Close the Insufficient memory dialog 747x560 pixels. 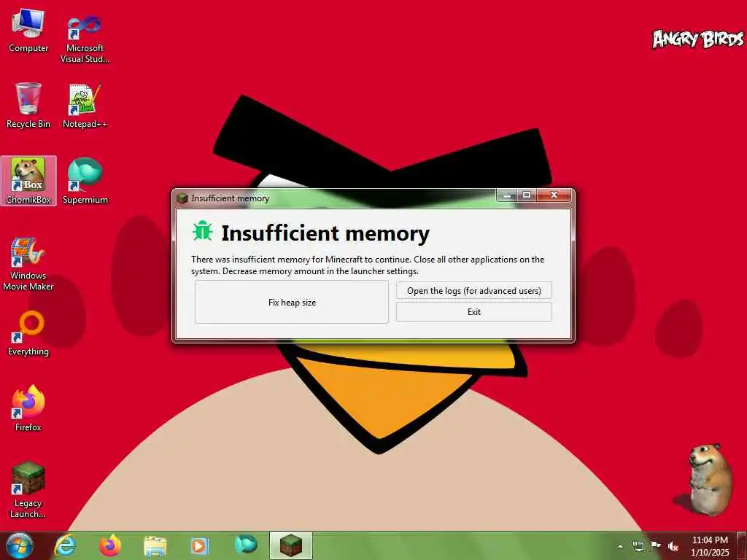tap(554, 195)
